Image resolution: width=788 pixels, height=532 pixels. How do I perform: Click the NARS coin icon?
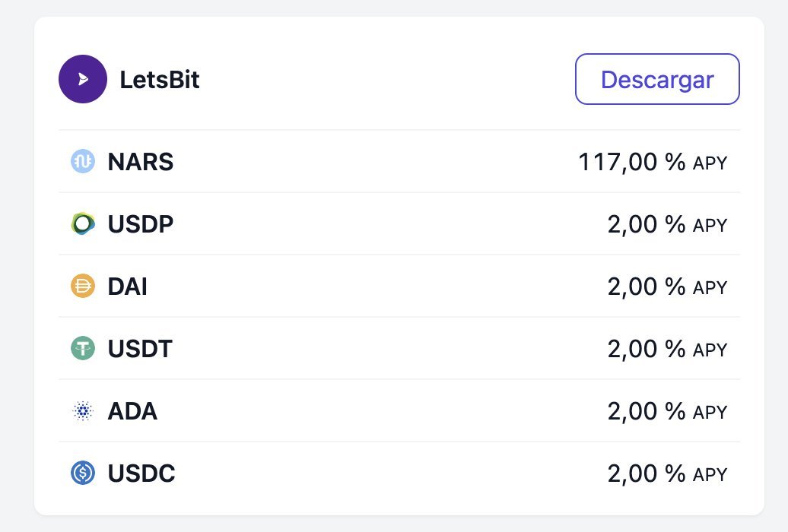[x=83, y=161]
